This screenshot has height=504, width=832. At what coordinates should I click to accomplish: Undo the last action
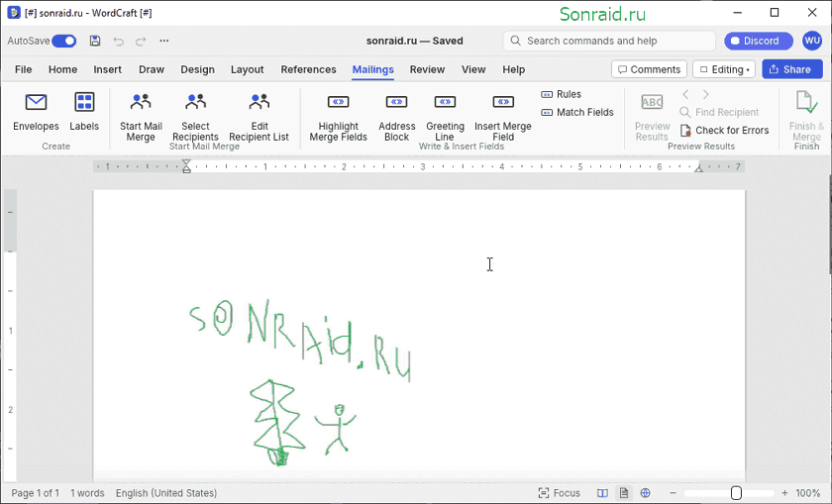point(118,41)
